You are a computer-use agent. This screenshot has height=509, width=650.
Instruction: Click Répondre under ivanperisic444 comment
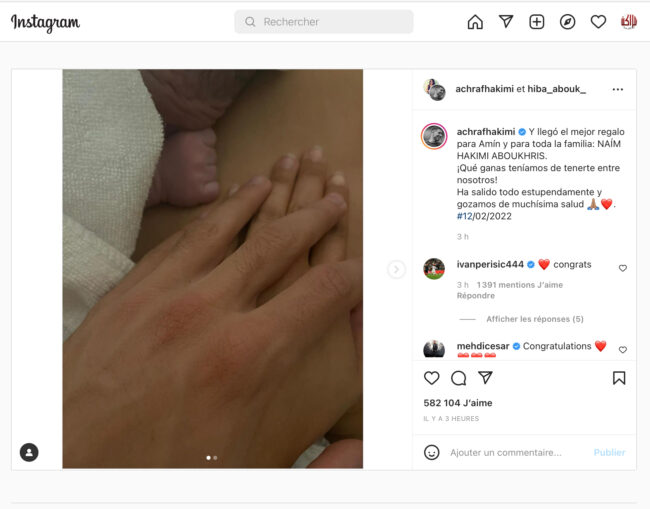click(x=475, y=296)
